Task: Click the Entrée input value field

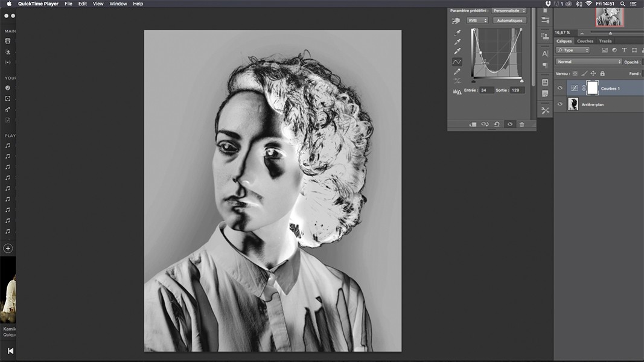Action: [486, 90]
